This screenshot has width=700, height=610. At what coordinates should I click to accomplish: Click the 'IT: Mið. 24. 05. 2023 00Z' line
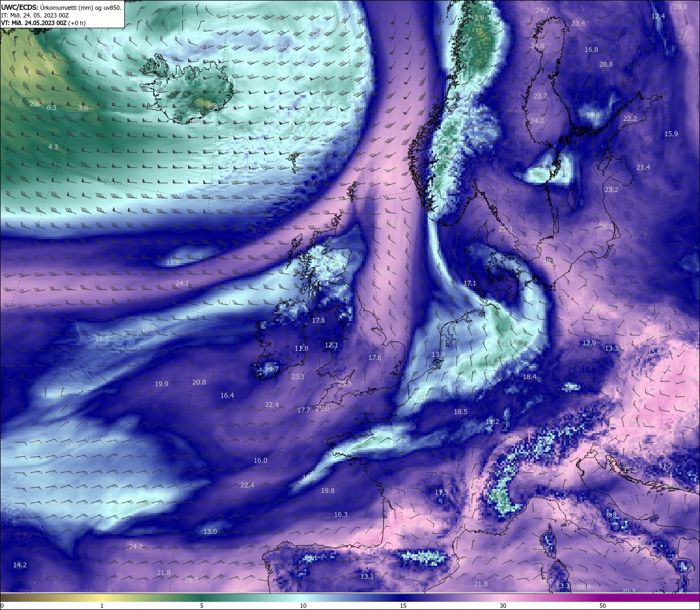click(35, 15)
